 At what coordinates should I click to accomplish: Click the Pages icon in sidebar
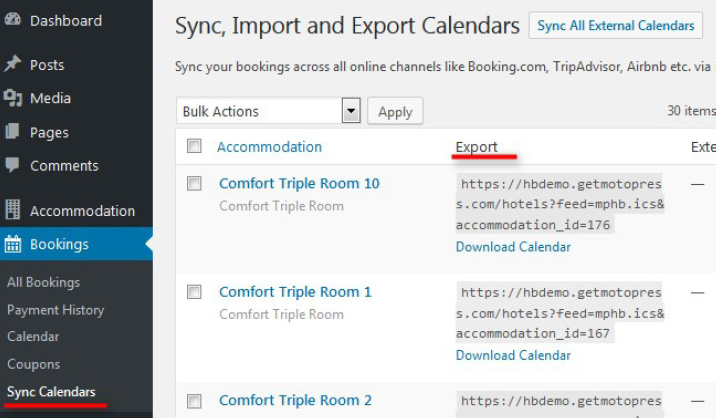click(12, 132)
